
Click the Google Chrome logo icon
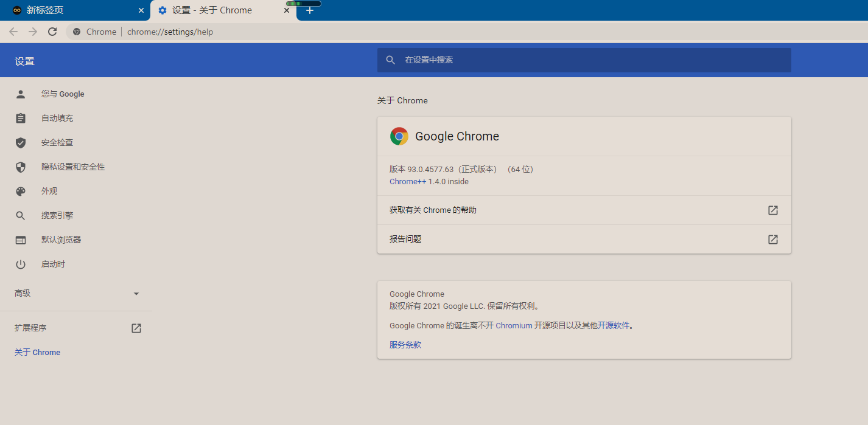pos(399,136)
